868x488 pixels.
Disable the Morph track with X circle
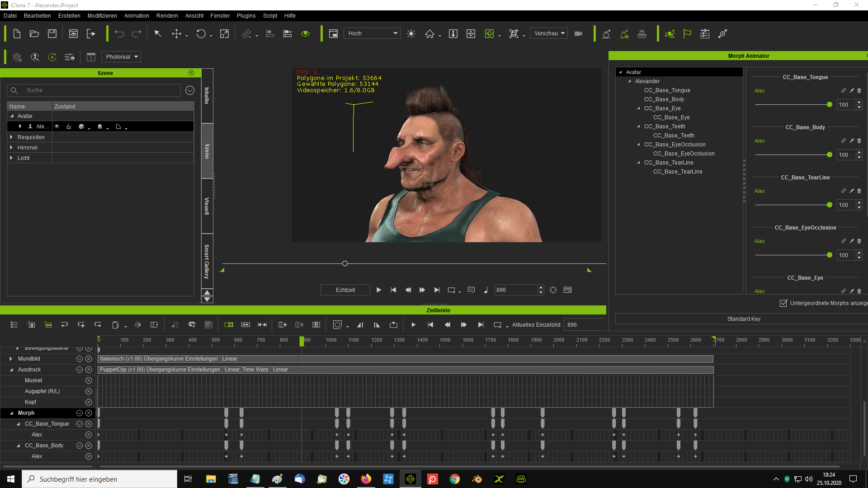pos(89,413)
